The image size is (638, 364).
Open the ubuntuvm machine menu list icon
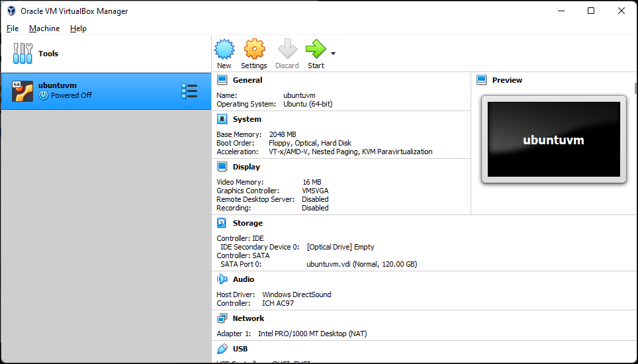pos(189,91)
